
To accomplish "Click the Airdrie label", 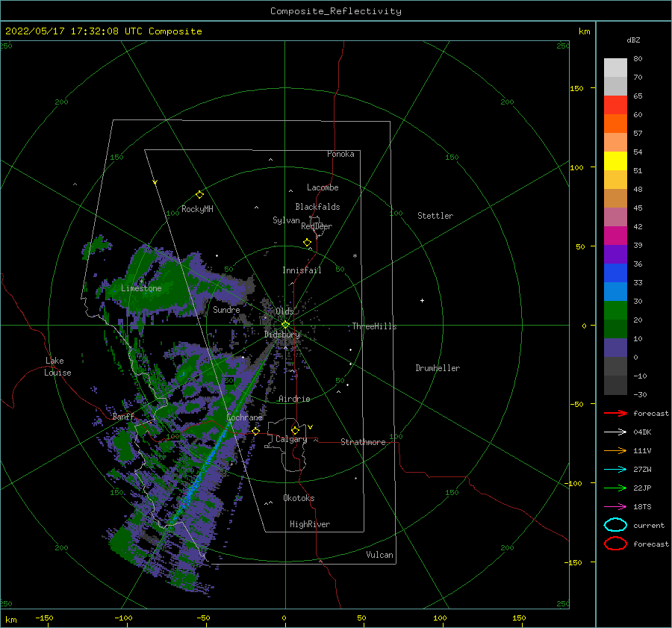I will pyautogui.click(x=294, y=399).
